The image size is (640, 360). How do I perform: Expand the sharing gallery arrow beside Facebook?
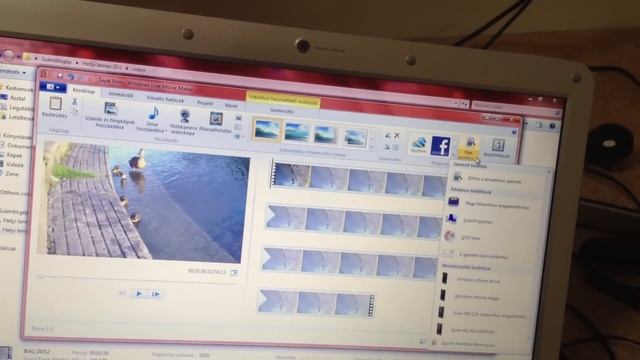454,155
